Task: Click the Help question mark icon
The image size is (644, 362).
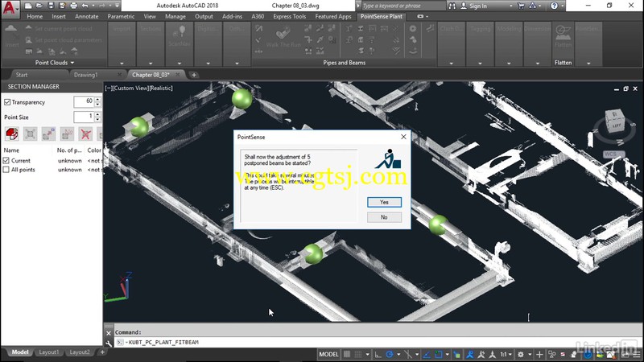Action: tap(554, 6)
